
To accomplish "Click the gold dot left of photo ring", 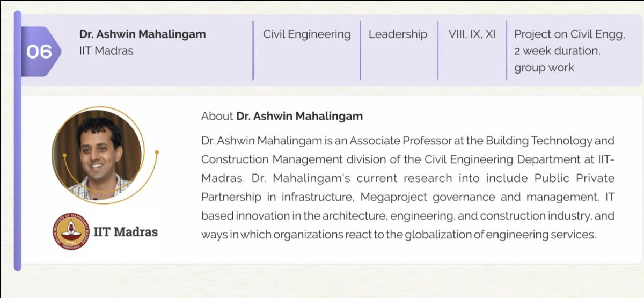I will point(64,156).
